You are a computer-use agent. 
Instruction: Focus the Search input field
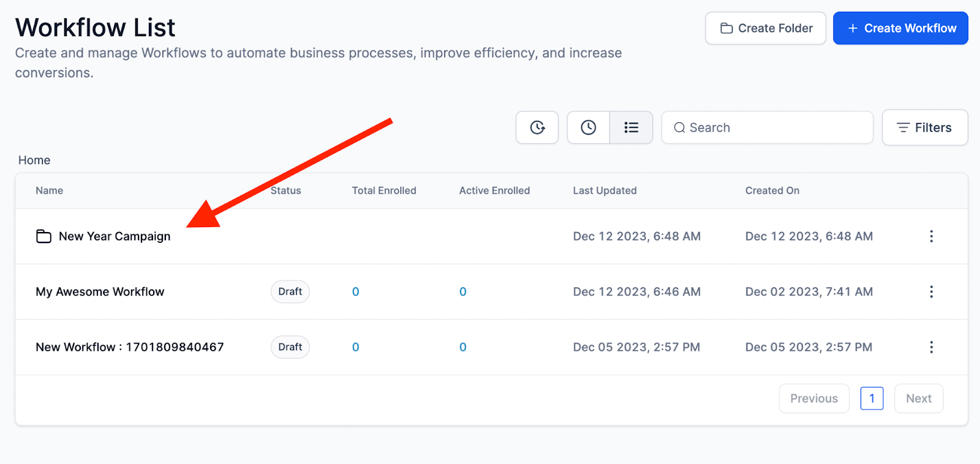tap(772, 127)
